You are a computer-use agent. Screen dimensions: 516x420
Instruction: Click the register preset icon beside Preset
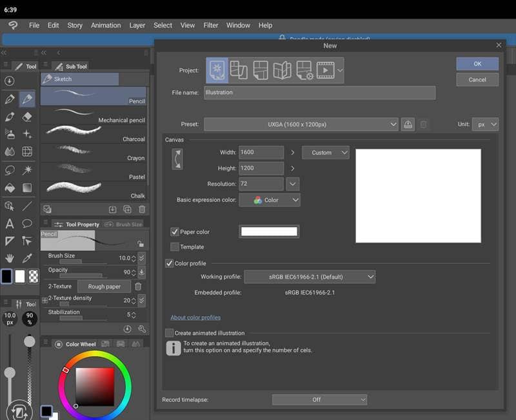pyautogui.click(x=408, y=125)
